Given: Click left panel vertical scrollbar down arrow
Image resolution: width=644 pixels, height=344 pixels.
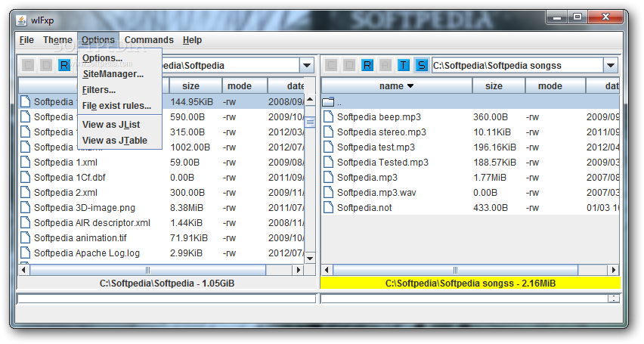Looking at the screenshot, I should 310,258.
